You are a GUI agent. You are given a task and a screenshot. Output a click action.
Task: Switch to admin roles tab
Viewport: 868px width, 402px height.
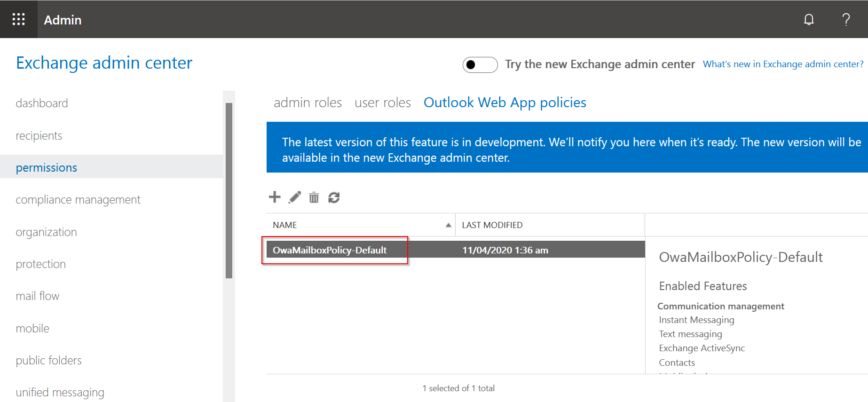click(308, 102)
